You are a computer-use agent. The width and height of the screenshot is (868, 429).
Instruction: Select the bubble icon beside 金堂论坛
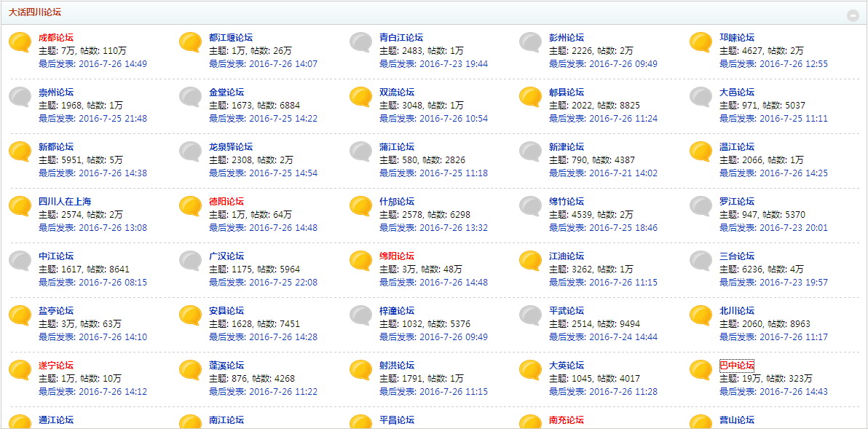pos(191,97)
